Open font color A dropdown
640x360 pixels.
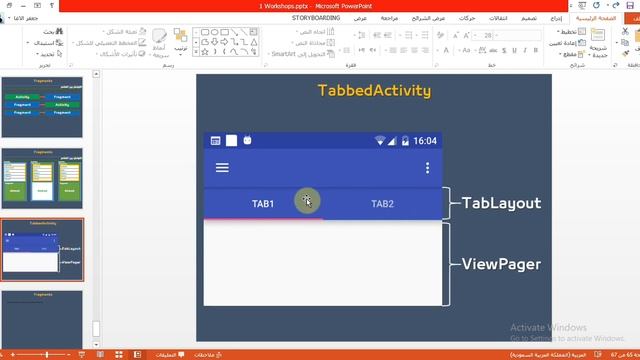click(x=444, y=50)
